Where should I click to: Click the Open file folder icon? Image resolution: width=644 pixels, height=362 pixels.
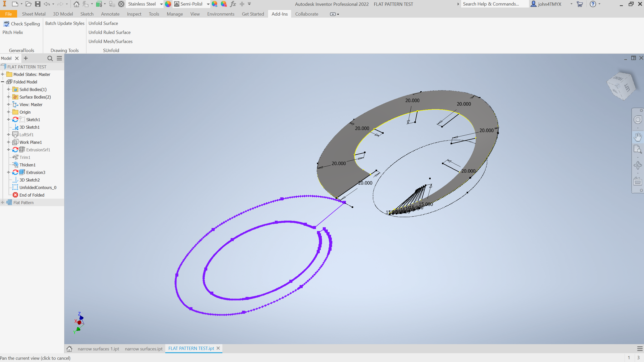[x=28, y=4]
